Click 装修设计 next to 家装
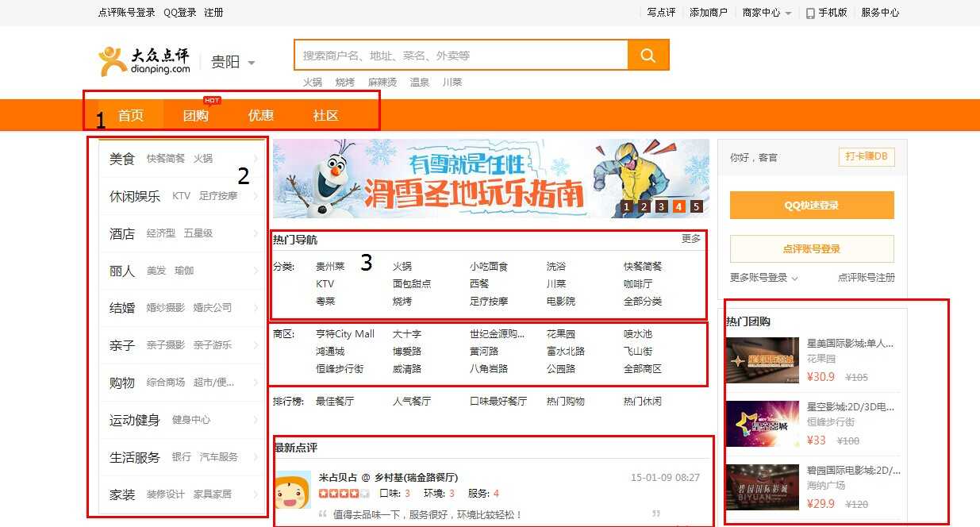980x527 pixels. pos(166,494)
